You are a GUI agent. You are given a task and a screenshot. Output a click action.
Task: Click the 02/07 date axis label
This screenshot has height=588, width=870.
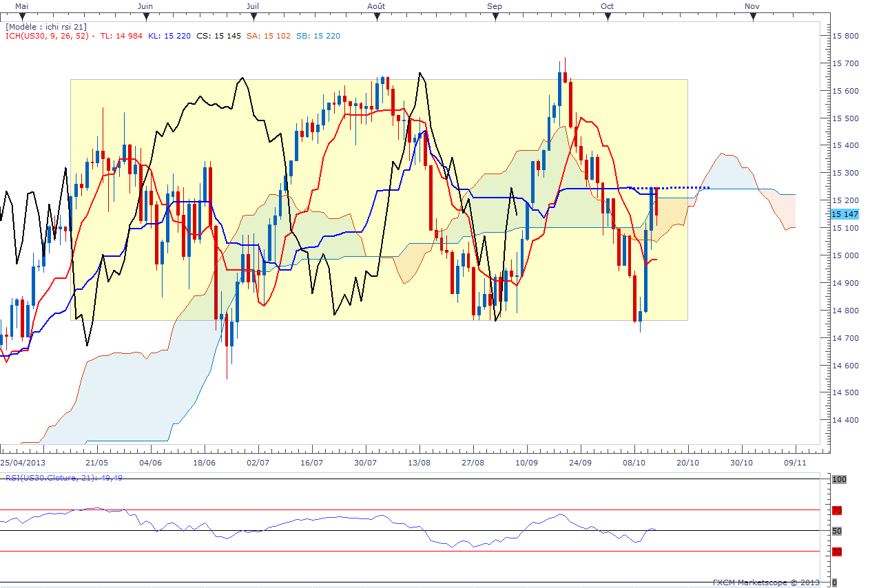[x=258, y=463]
